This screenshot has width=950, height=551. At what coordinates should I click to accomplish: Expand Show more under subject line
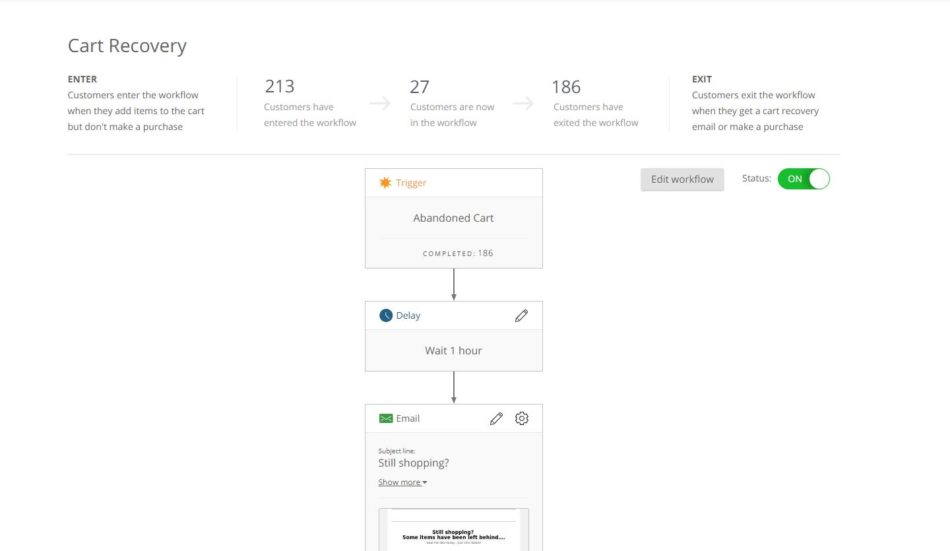[402, 482]
